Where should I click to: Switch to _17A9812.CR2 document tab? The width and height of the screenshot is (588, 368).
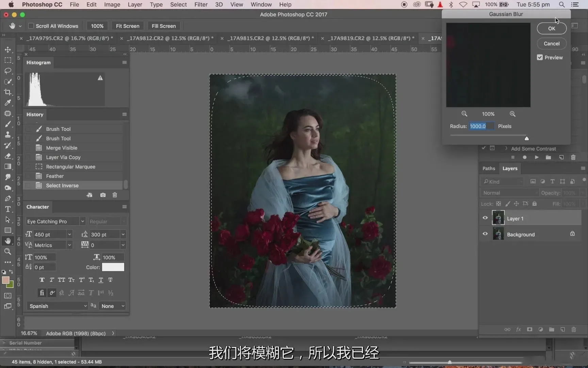coord(170,38)
